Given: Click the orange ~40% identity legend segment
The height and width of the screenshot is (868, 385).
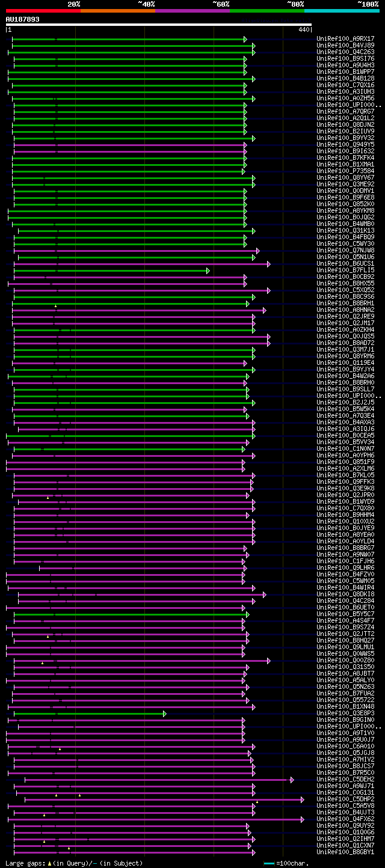Looking at the screenshot, I should (117, 11).
